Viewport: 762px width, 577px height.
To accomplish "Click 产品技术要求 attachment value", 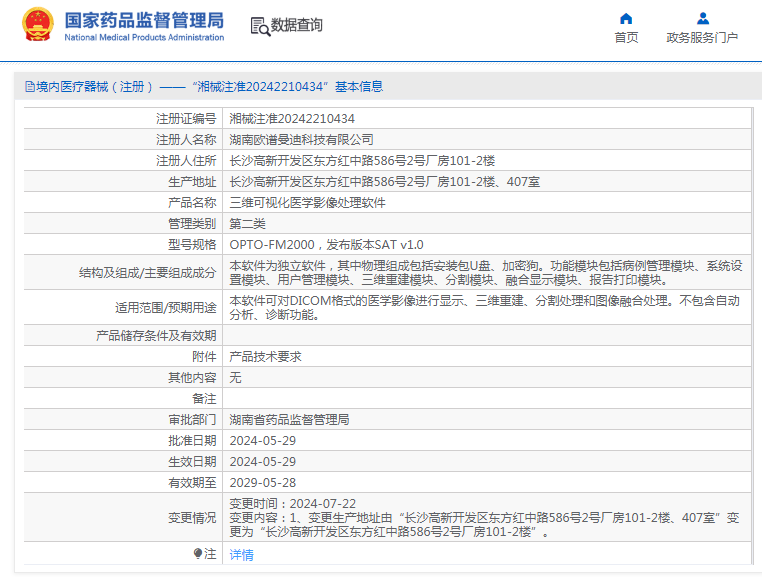I will [265, 357].
